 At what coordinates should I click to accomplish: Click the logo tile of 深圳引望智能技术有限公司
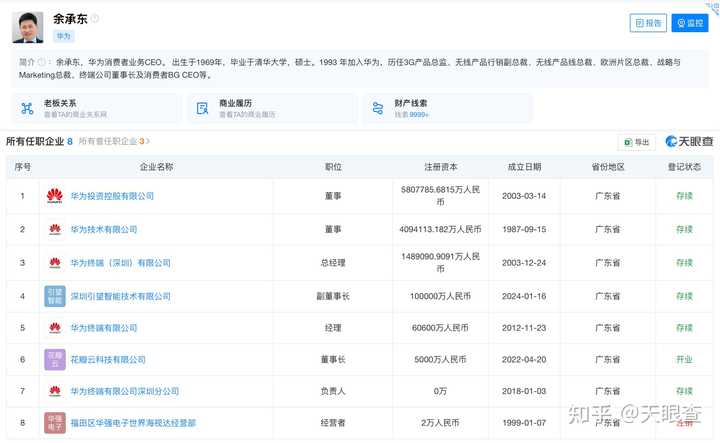click(55, 296)
